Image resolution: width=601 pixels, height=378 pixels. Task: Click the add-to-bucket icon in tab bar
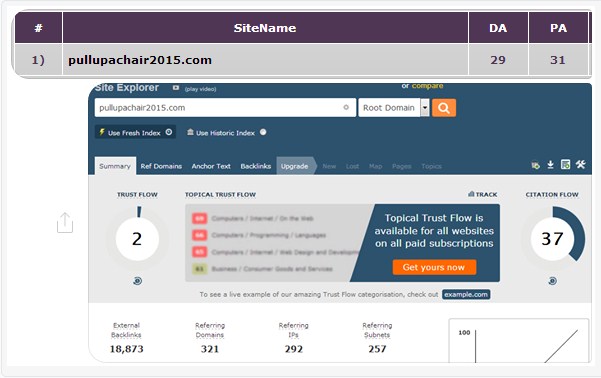[x=535, y=166]
